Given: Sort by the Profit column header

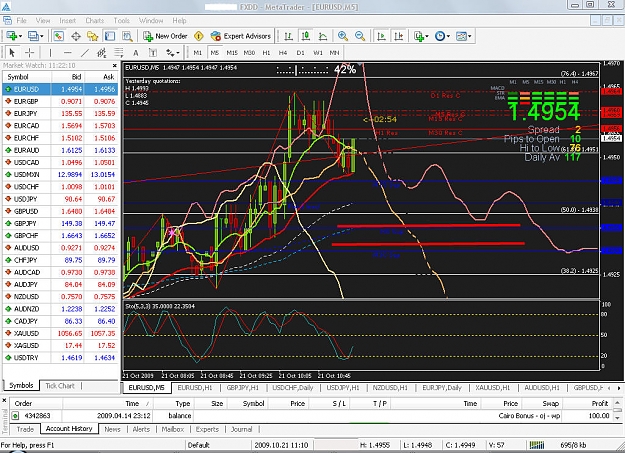Looking at the screenshot, I should click(x=587, y=403).
